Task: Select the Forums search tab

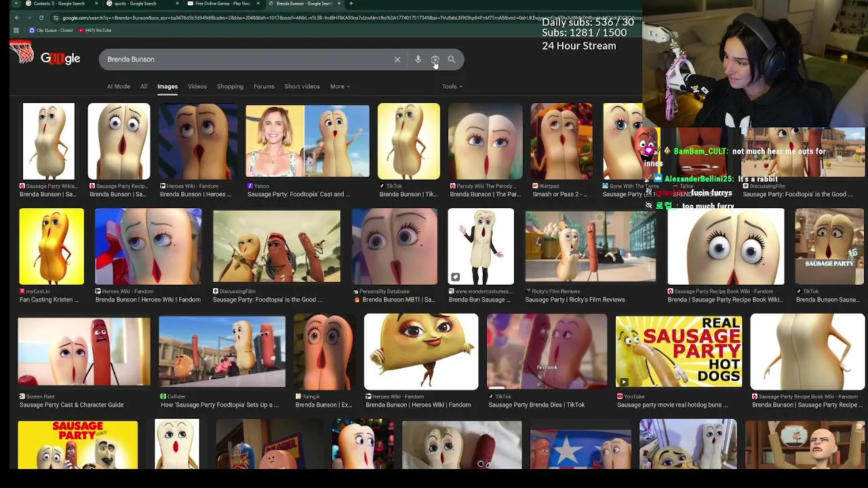Action: (x=264, y=87)
